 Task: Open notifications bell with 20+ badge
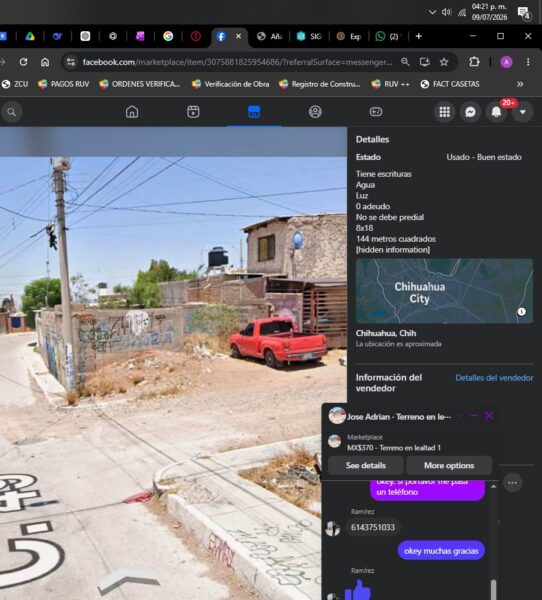[x=496, y=112]
